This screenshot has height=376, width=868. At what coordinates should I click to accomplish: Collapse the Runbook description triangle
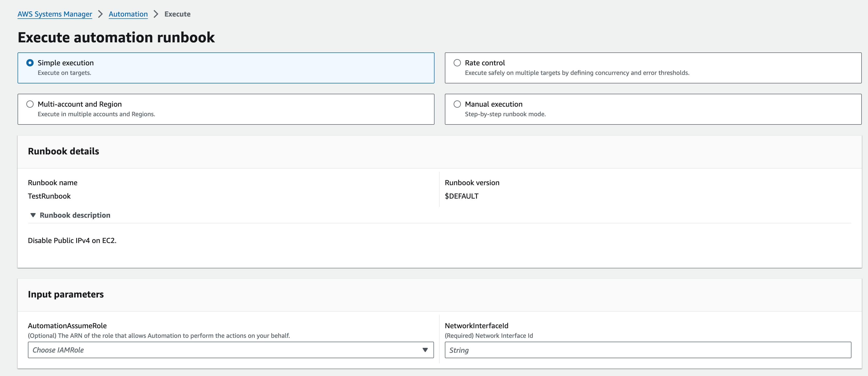(x=33, y=215)
